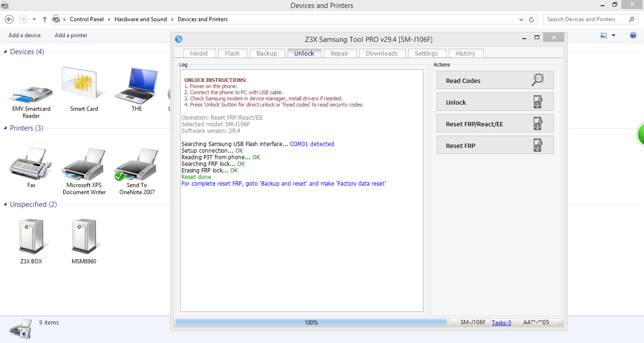
Task: Switch to the Repair tab
Action: click(x=339, y=53)
